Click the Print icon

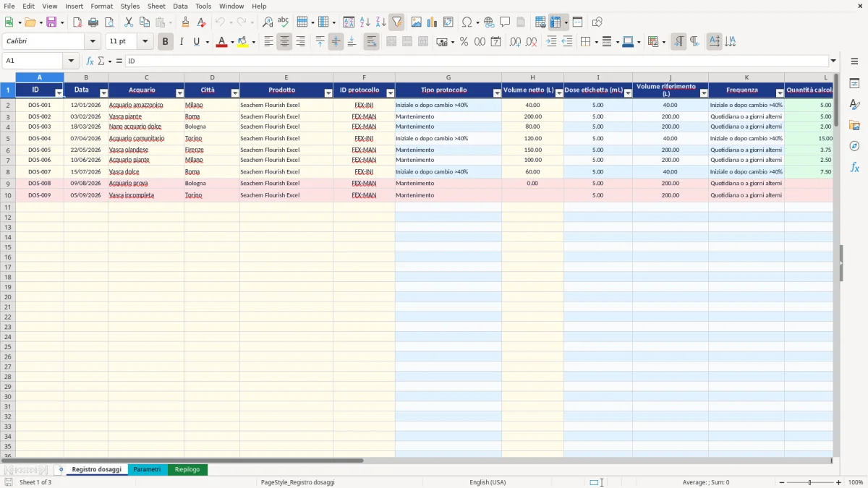point(94,22)
